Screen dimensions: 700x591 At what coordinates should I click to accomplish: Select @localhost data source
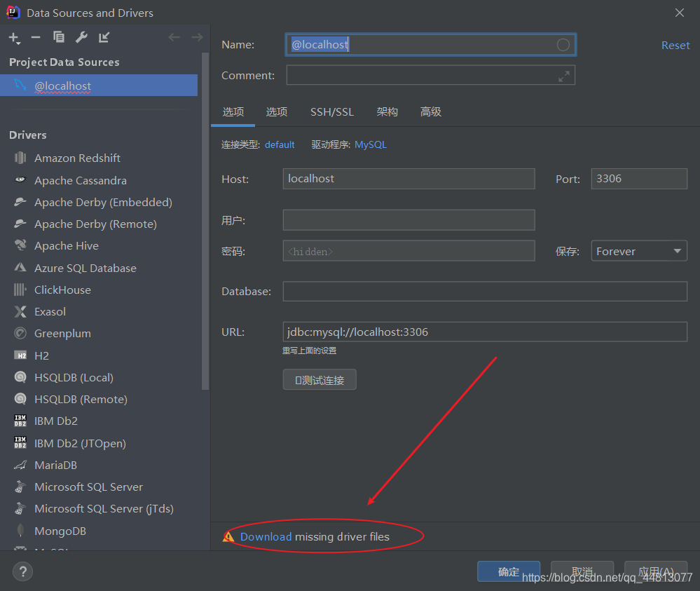pyautogui.click(x=99, y=86)
